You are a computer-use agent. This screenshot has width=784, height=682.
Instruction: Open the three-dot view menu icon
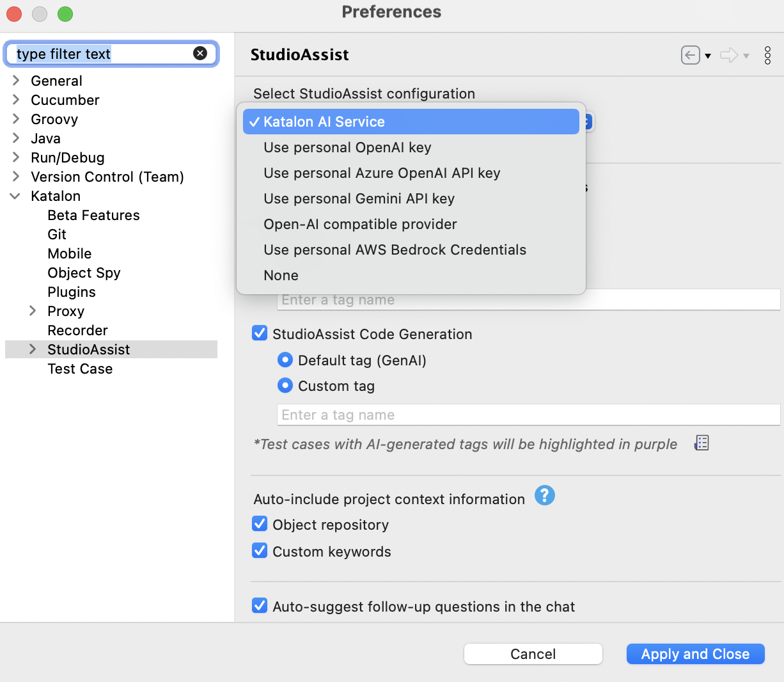tap(767, 55)
